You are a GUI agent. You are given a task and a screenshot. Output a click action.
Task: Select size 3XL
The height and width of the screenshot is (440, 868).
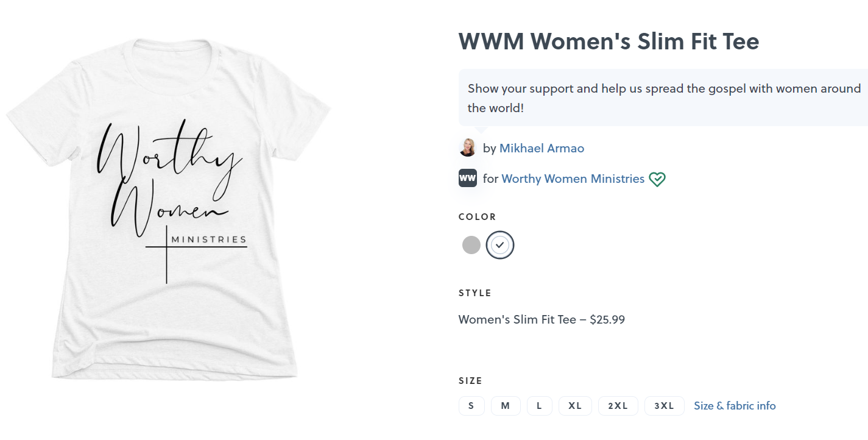click(664, 406)
